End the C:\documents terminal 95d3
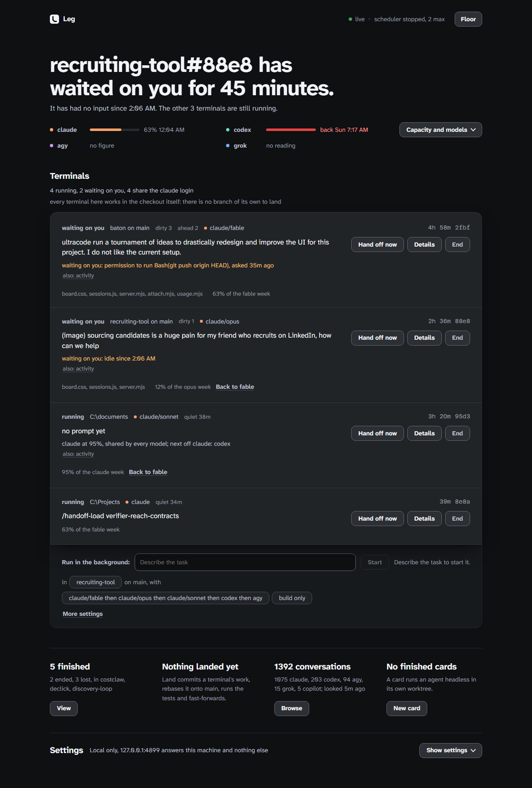The image size is (532, 788). point(457,433)
